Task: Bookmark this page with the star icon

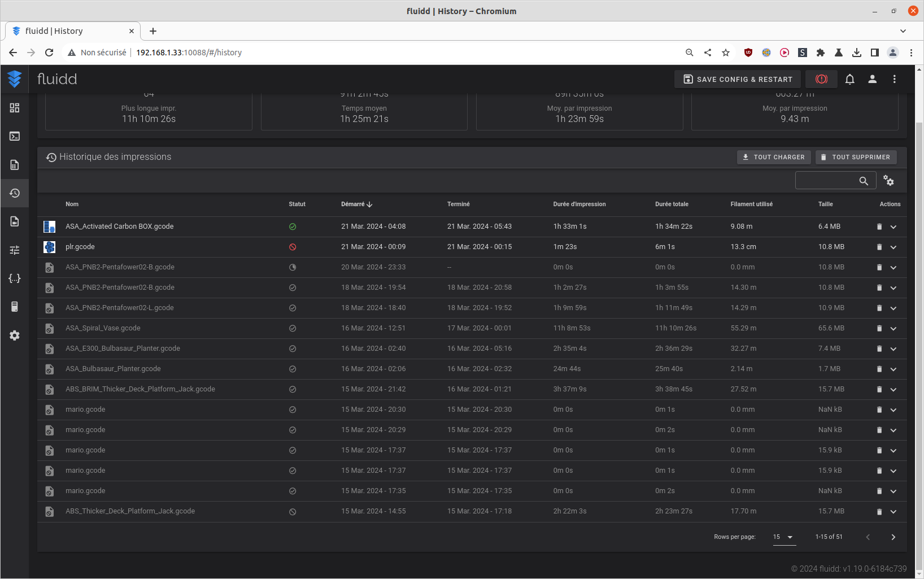Action: pos(726,53)
